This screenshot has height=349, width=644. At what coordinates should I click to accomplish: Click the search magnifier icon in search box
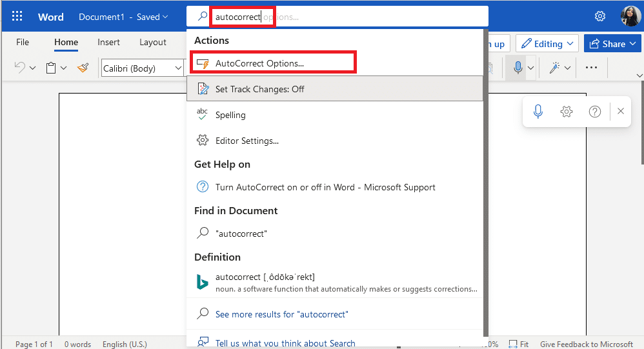pos(203,16)
